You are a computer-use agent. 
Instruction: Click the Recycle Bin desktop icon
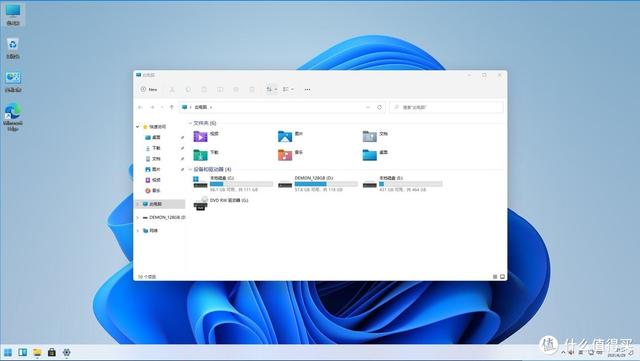[x=13, y=48]
